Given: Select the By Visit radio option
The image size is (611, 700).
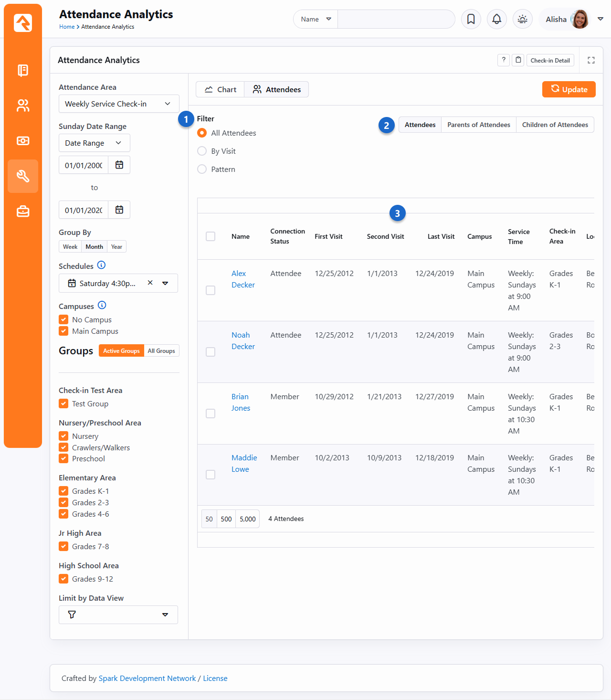Looking at the screenshot, I should pos(202,151).
